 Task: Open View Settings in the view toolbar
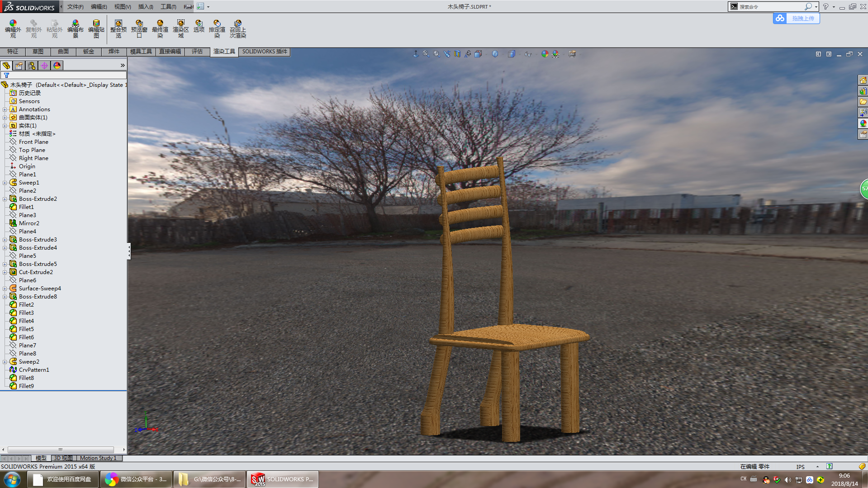(x=572, y=54)
